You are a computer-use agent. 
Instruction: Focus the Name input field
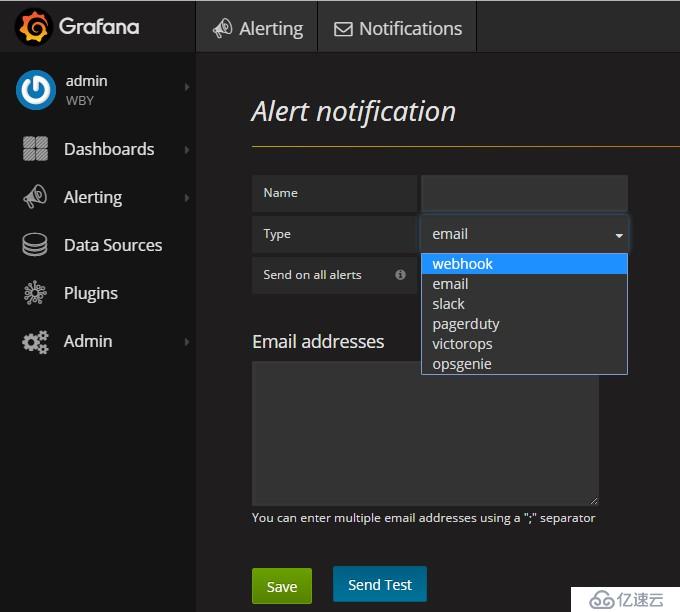tap(524, 193)
